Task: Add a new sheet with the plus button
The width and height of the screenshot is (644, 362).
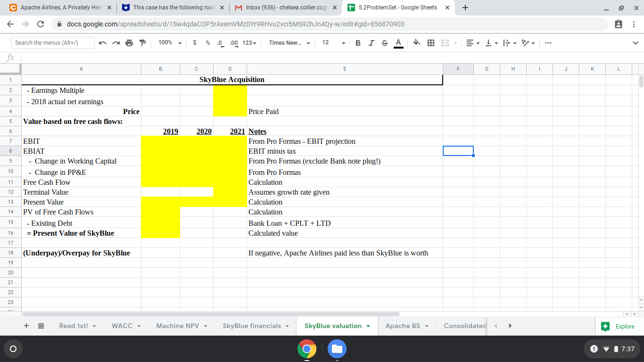Action: click(x=26, y=326)
